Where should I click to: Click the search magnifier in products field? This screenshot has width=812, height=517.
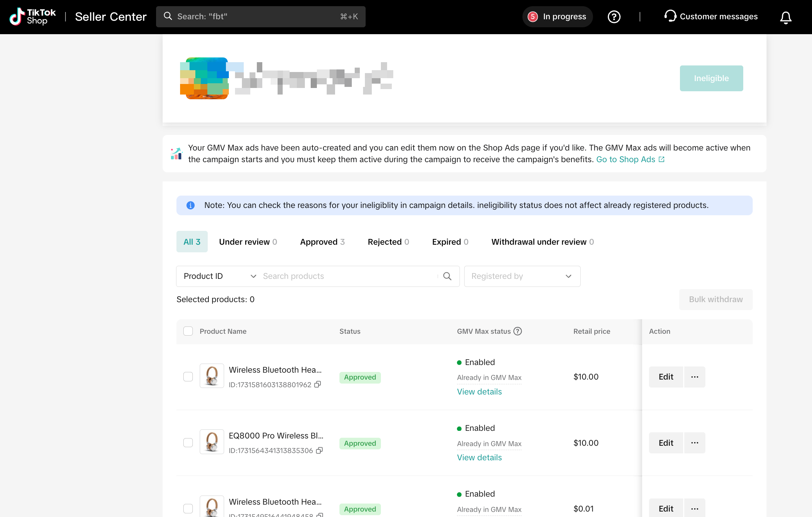tap(447, 276)
